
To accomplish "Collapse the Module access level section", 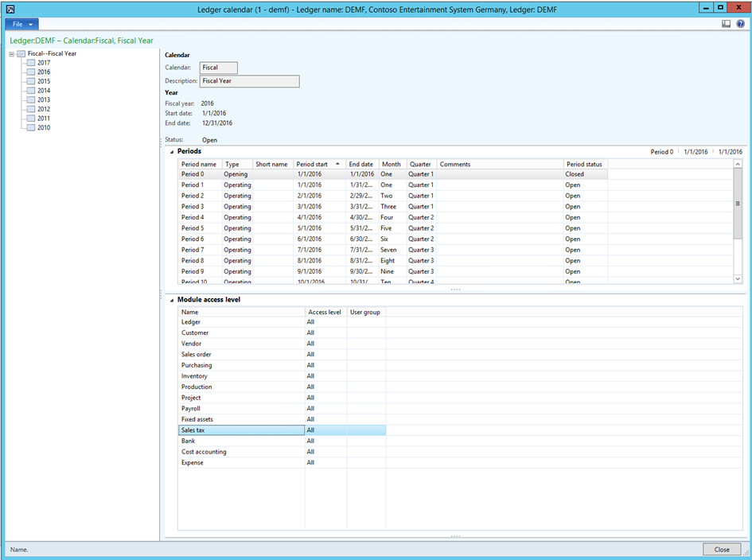I will pos(171,300).
